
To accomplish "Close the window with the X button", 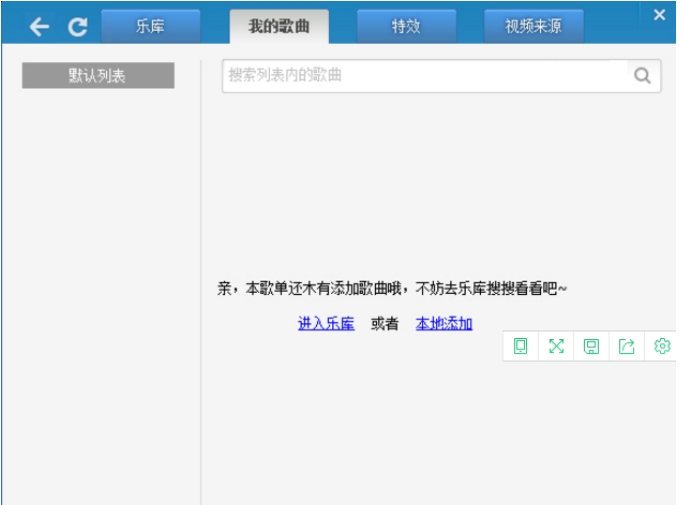I will coord(659,15).
